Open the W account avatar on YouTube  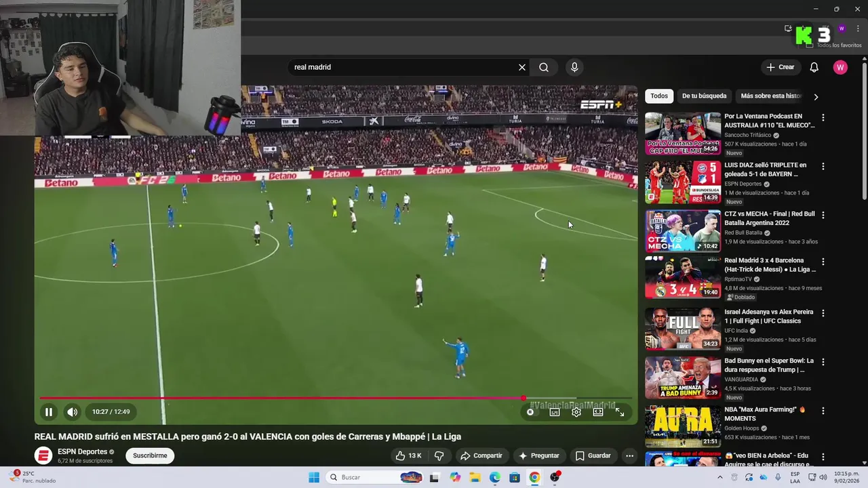coord(840,67)
